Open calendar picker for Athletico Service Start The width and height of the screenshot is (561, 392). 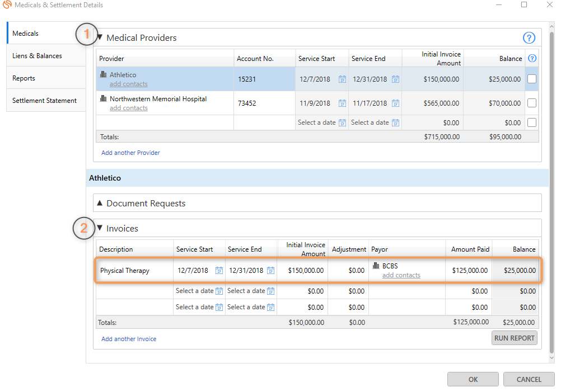pyautogui.click(x=342, y=79)
